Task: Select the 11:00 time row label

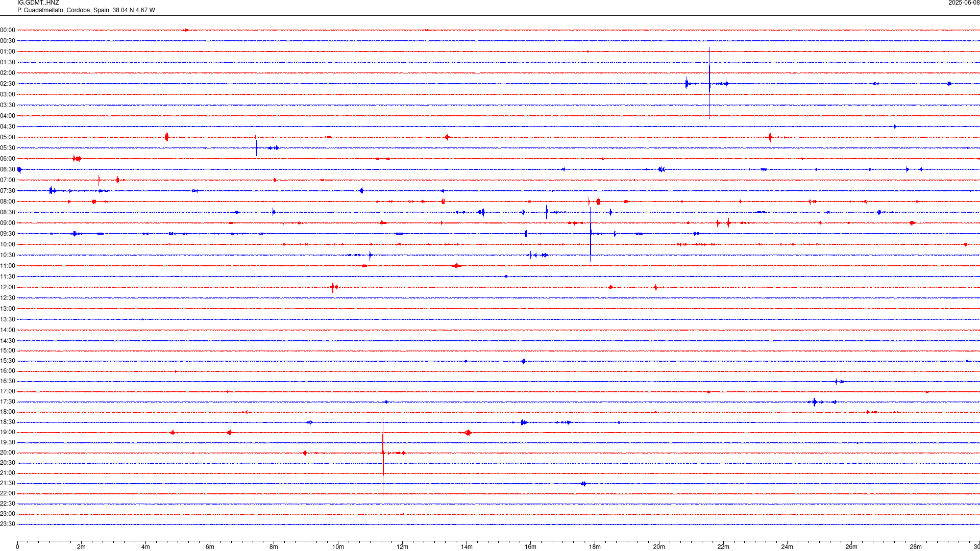Action: tap(8, 266)
